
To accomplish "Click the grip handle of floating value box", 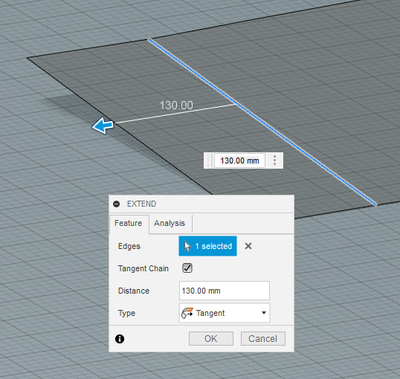I will tap(209, 161).
